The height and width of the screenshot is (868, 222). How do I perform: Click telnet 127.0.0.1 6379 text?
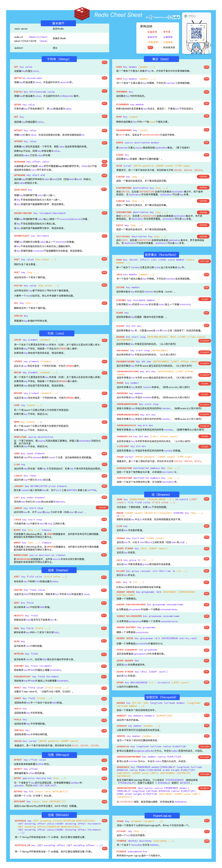(25, 41)
